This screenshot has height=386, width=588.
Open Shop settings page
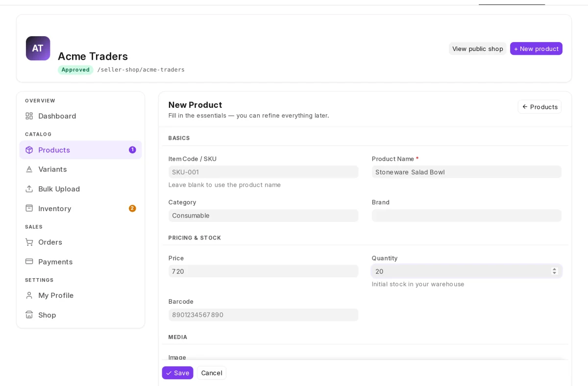point(80,315)
